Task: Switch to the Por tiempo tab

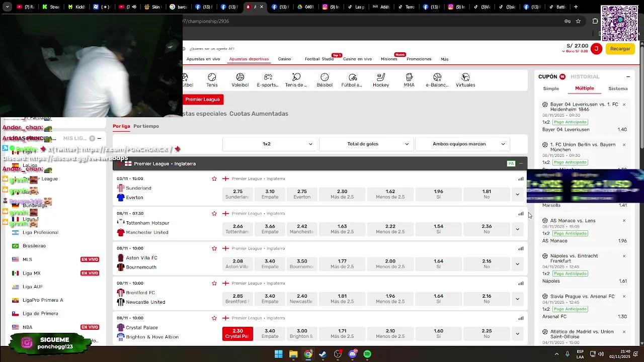Action: pos(146,126)
